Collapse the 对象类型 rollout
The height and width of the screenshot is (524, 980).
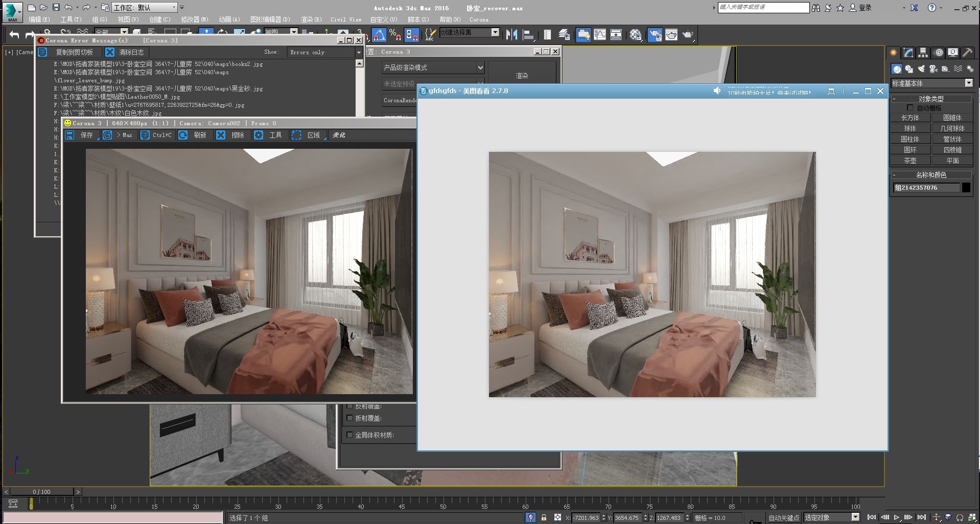pos(931,99)
